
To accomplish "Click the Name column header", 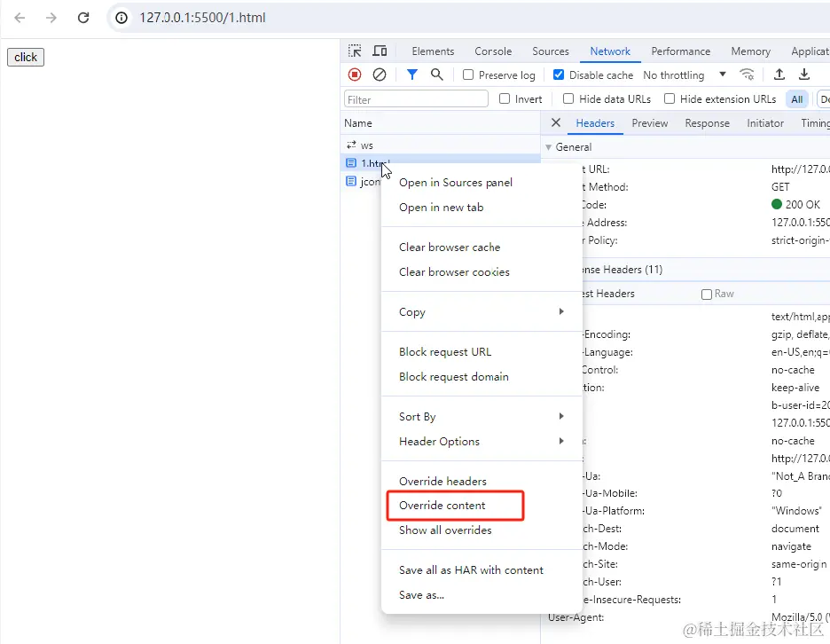I will [441, 123].
